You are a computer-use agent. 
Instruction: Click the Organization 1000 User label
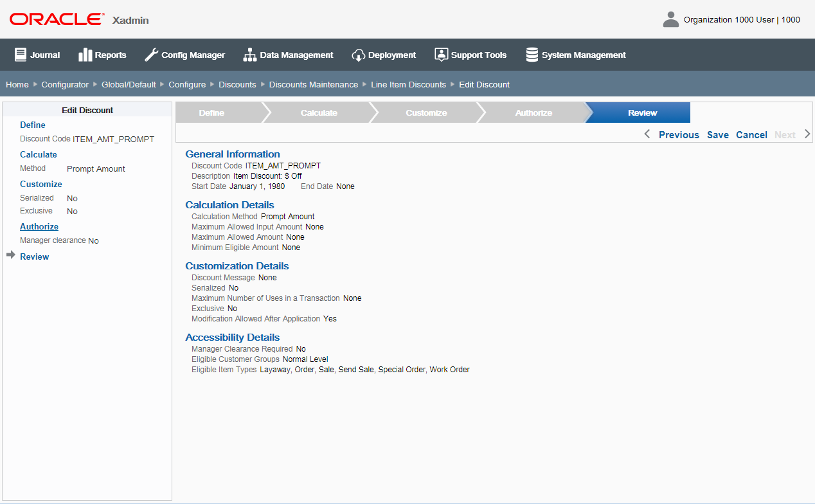pos(742,19)
